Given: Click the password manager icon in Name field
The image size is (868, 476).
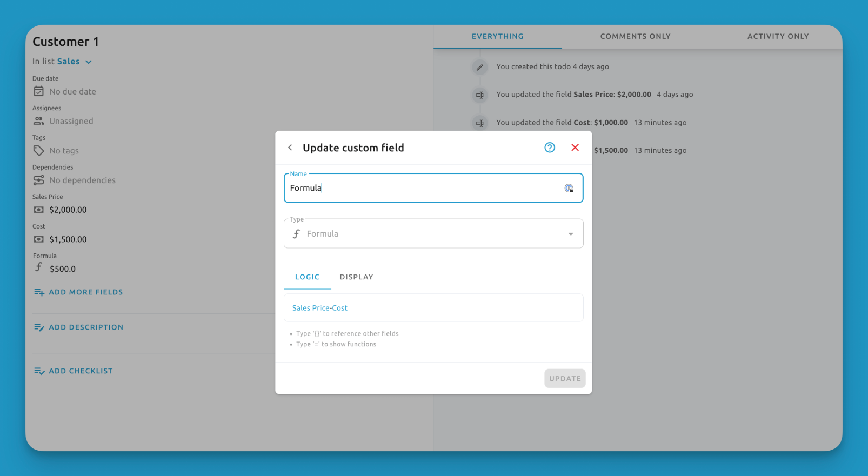Looking at the screenshot, I should [x=569, y=188].
